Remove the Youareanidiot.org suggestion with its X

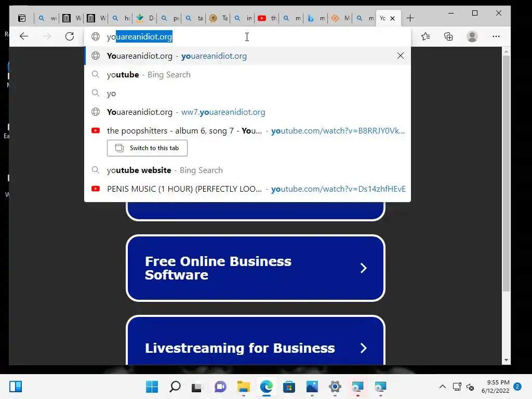tap(401, 56)
